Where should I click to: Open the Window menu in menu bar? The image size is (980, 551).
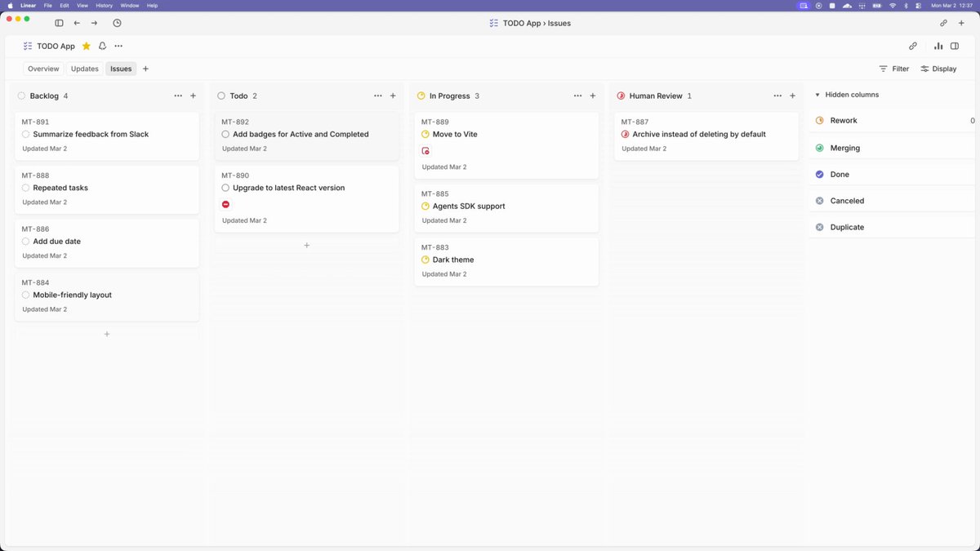click(130, 6)
